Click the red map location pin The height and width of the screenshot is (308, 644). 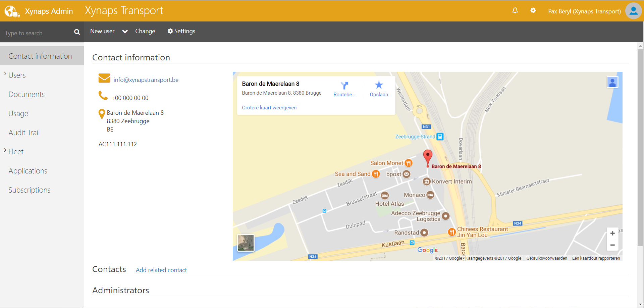click(428, 157)
